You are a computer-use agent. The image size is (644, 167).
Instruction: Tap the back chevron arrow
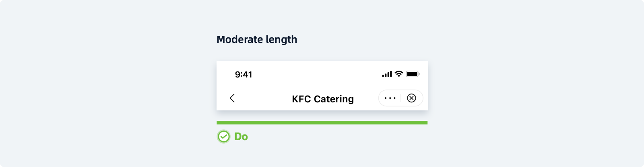click(232, 98)
